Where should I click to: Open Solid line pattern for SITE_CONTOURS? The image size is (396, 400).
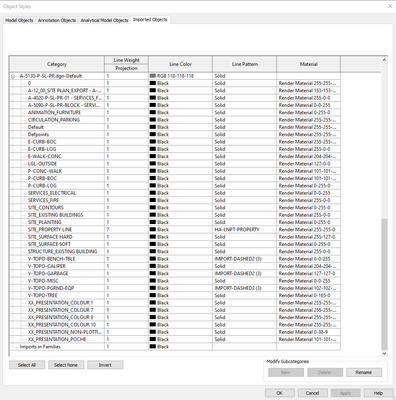(244, 207)
